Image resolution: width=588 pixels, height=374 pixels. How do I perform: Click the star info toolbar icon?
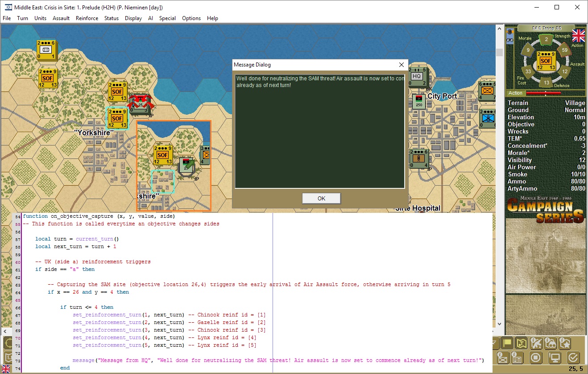pyautogui.click(x=565, y=343)
